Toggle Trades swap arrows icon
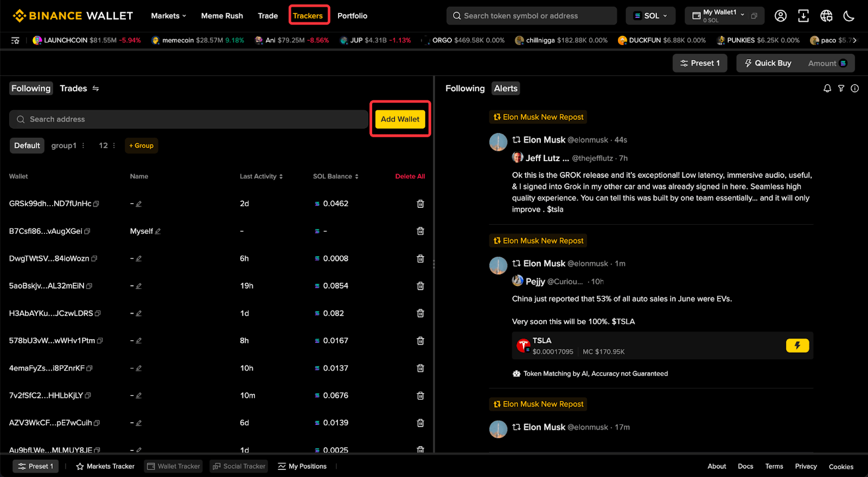Viewport: 868px width, 477px height. point(95,88)
